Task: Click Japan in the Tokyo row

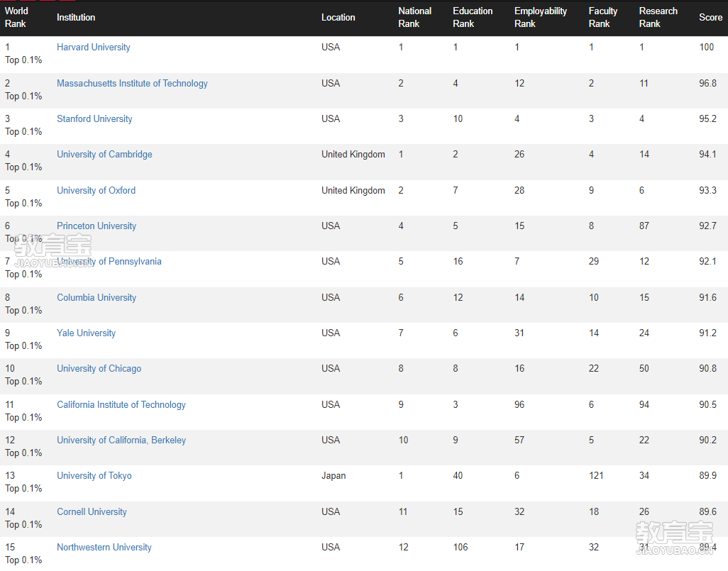Action: point(333,476)
